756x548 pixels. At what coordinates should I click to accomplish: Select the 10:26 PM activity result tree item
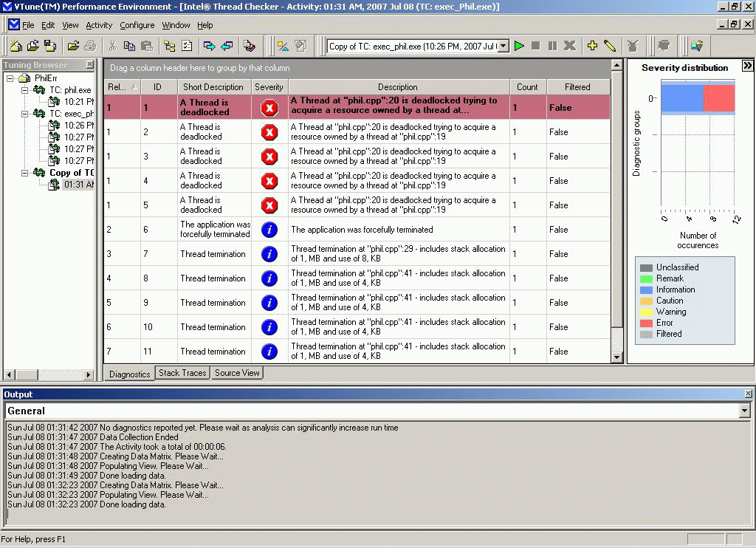(x=72, y=126)
